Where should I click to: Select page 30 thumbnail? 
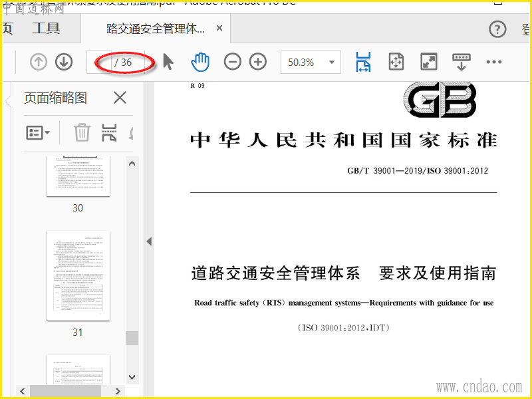tap(78, 176)
